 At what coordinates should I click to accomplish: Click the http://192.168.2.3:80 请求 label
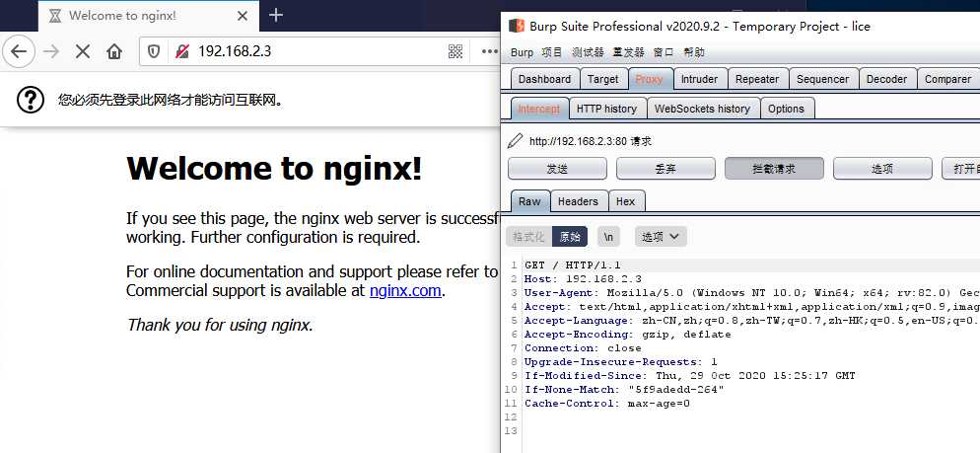[x=590, y=141]
